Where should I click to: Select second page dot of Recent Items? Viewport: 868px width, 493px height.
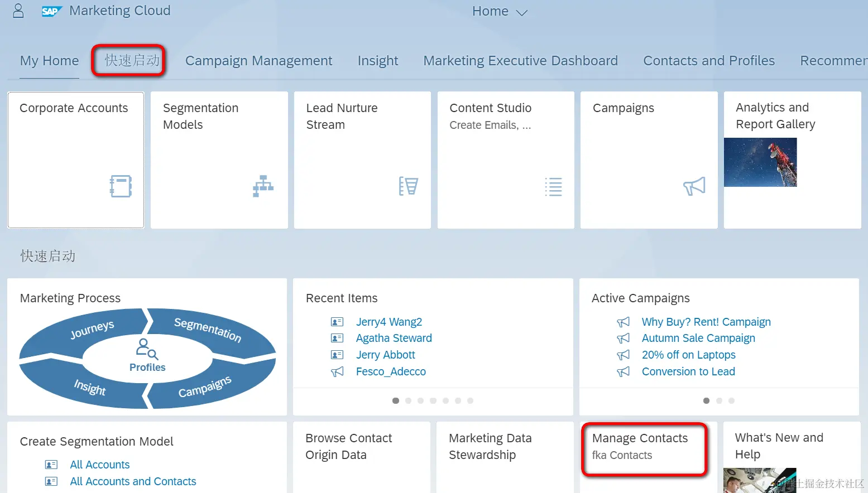point(408,400)
